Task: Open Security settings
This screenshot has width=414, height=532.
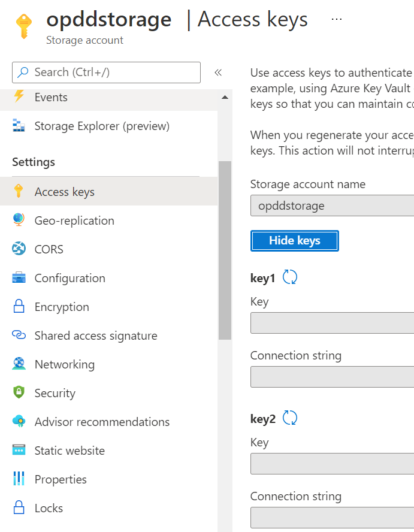Action: [x=108, y=393]
